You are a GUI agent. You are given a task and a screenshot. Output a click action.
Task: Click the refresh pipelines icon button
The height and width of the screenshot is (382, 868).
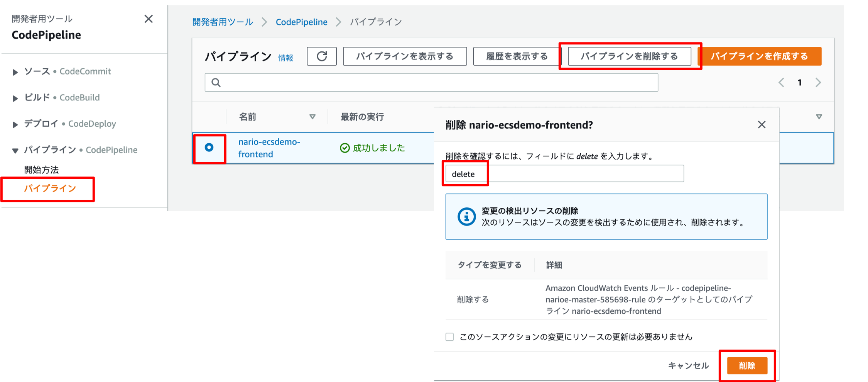pos(322,56)
